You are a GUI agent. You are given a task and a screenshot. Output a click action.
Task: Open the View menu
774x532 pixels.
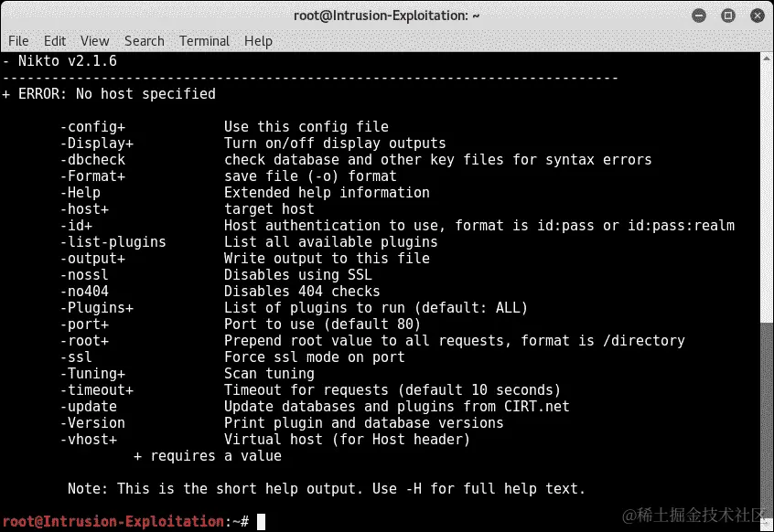click(x=94, y=41)
